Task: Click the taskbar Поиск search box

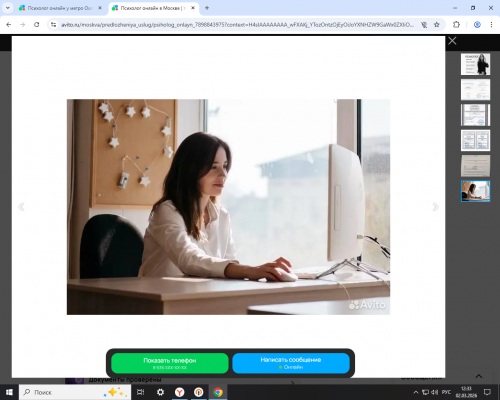Action: (75, 392)
